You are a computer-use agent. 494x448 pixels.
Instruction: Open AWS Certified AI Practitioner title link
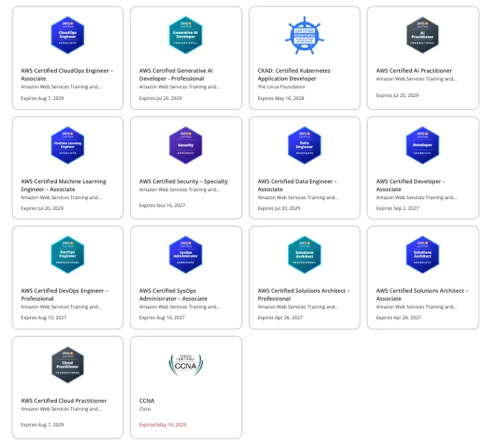(x=414, y=70)
